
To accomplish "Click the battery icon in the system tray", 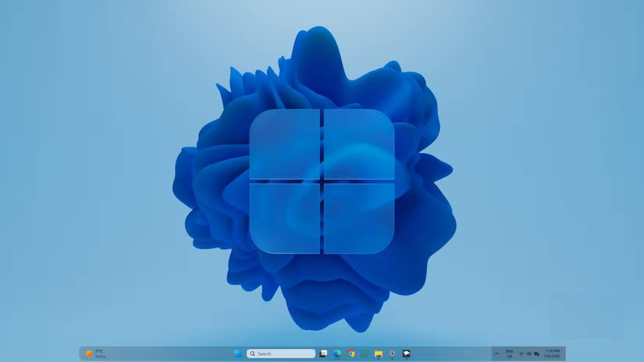I will [536, 353].
